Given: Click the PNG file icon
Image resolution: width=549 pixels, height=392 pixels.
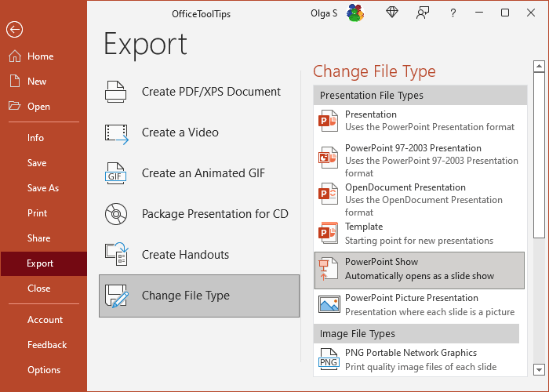Looking at the screenshot, I should pyautogui.click(x=329, y=359).
